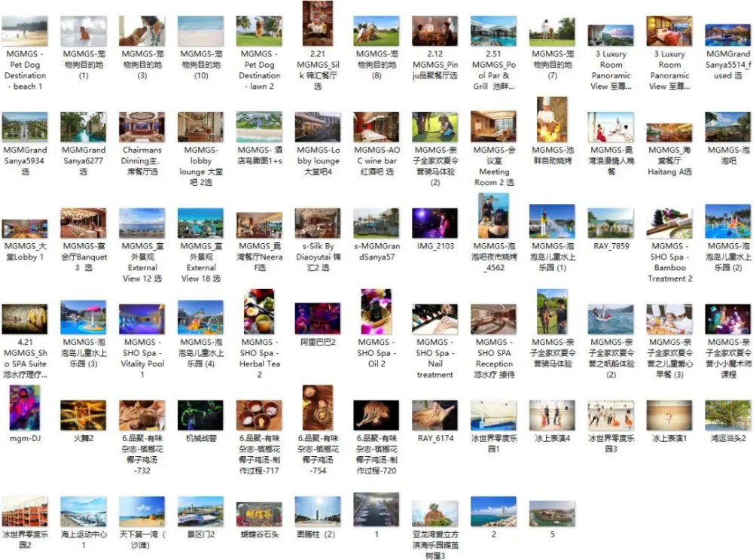
Task: Select the 机械战警 image file
Action: pyautogui.click(x=200, y=415)
